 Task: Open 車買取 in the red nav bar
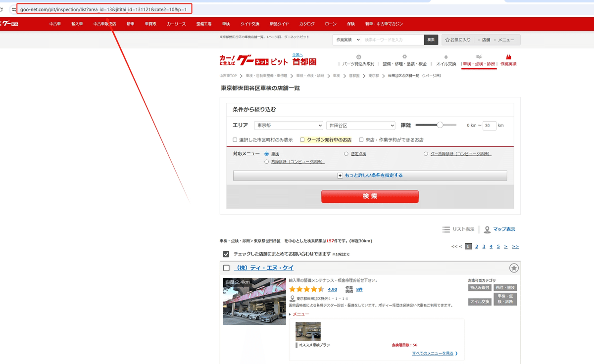tap(150, 24)
